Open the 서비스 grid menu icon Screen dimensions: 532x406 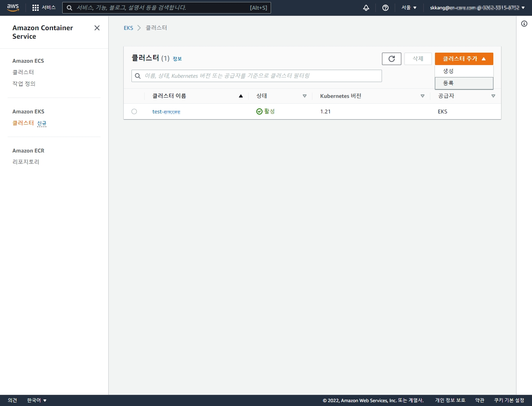[36, 8]
